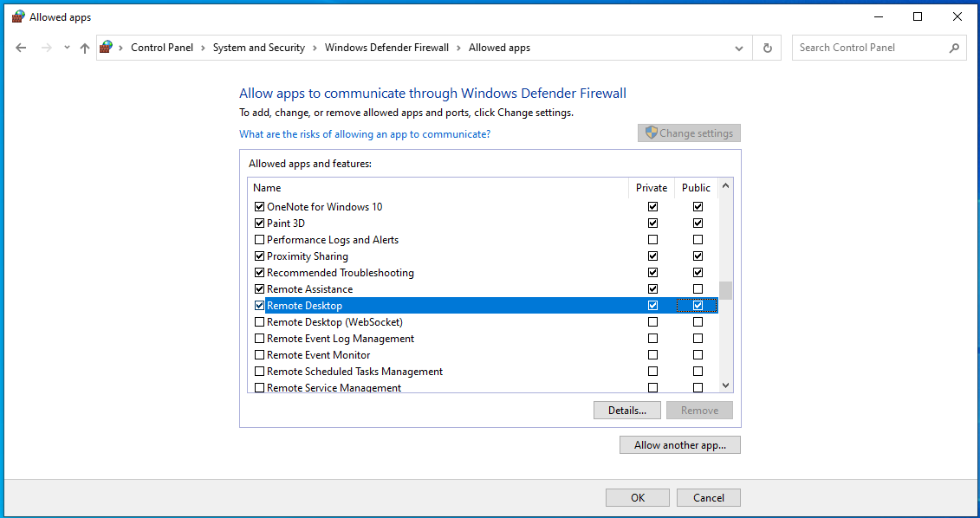980x518 pixels.
Task: Toggle OneNote for Windows 10 Public checkbox
Action: [698, 207]
